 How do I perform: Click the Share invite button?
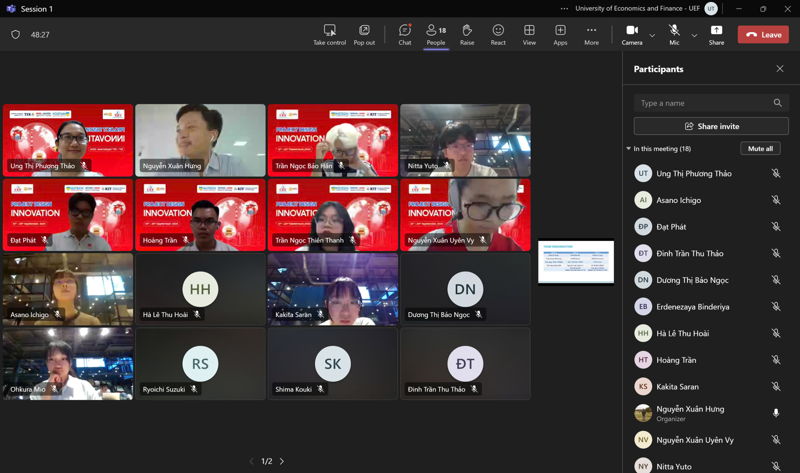click(x=711, y=126)
